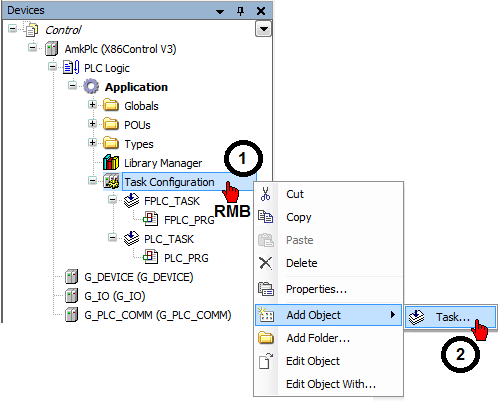500x401 pixels.
Task: Click the Task Configuration gear icon
Action: click(111, 182)
